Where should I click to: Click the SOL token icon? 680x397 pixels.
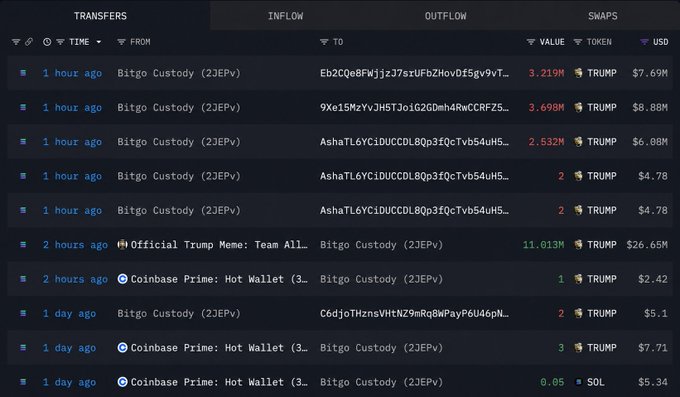coord(578,382)
